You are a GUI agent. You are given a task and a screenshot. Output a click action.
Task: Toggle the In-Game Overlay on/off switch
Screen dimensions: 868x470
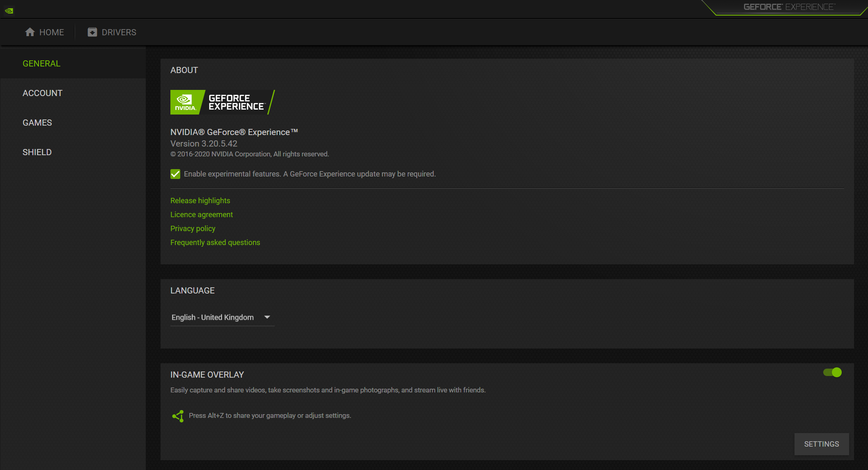836,372
